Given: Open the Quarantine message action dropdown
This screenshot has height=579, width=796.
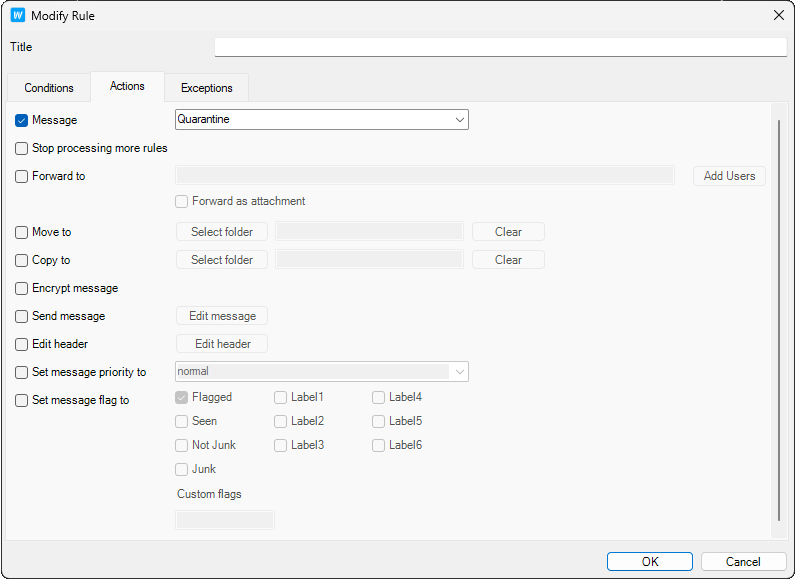Looking at the screenshot, I should [x=322, y=120].
